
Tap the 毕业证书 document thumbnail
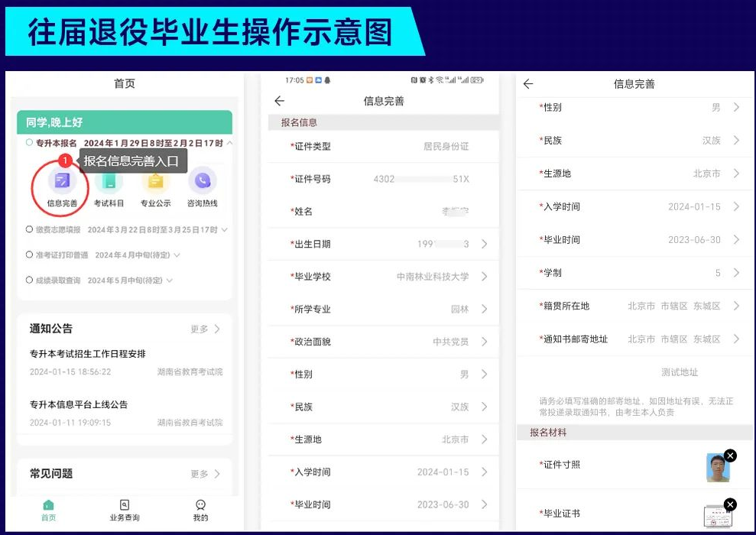[x=717, y=517]
